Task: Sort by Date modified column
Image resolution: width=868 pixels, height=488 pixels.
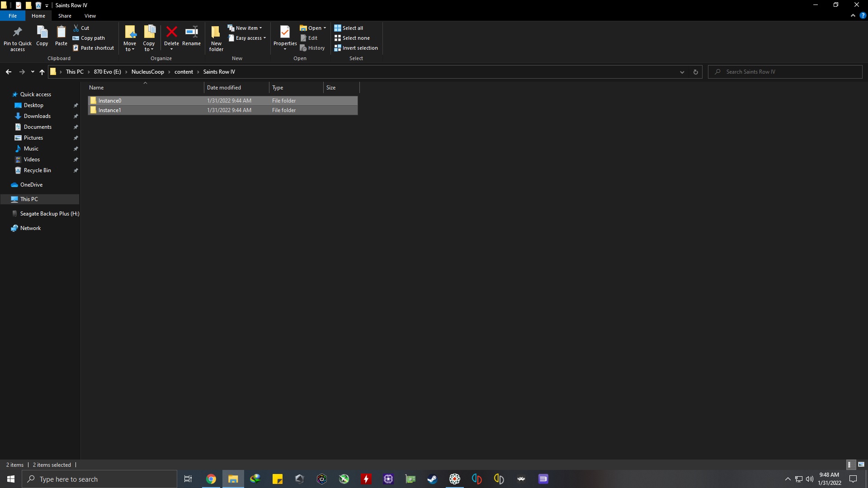Action: 236,88
